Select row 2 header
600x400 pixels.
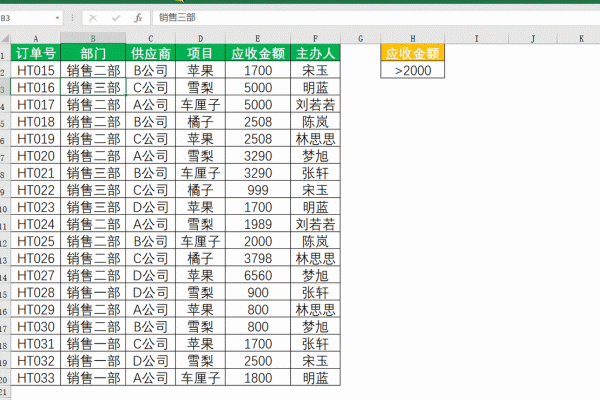5,70
